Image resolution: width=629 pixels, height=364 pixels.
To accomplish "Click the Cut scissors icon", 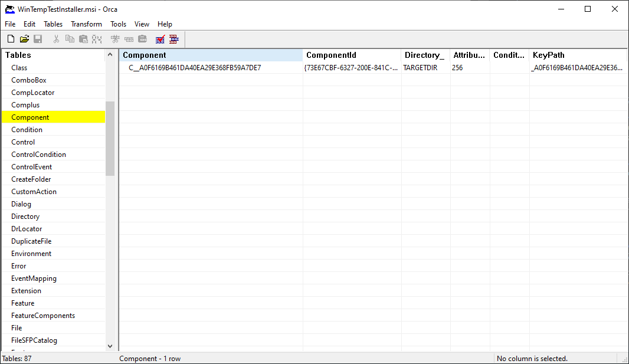I will (56, 39).
